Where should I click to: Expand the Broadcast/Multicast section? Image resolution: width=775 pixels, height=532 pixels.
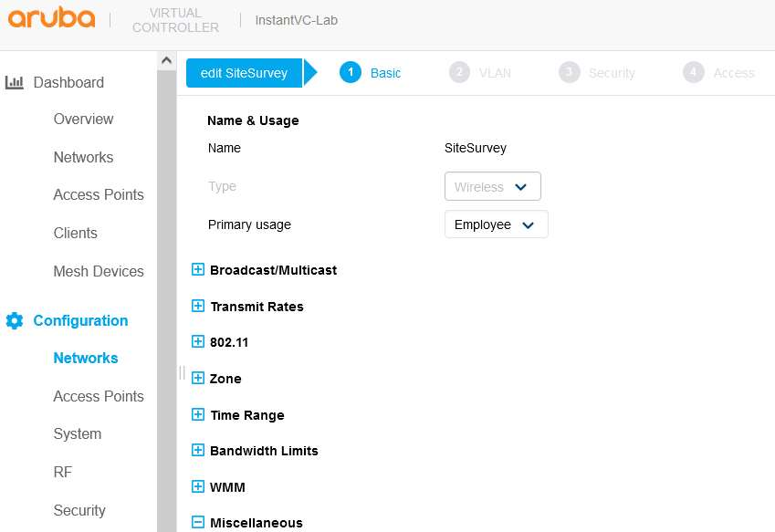[x=198, y=269]
